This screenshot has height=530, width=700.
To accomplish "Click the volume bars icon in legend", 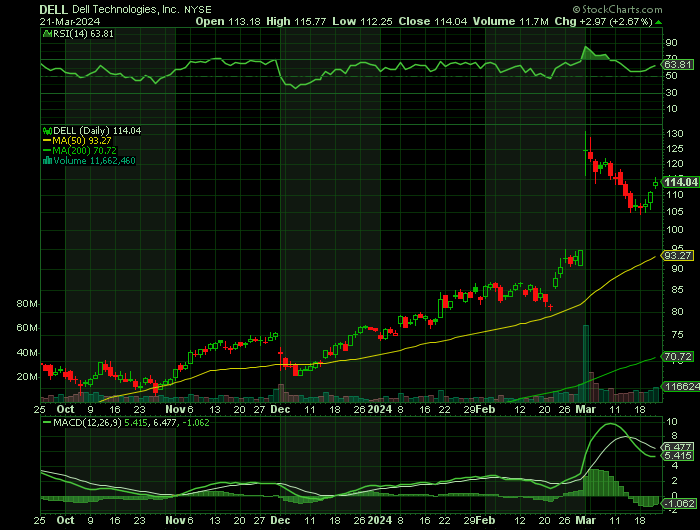I will tap(47, 160).
